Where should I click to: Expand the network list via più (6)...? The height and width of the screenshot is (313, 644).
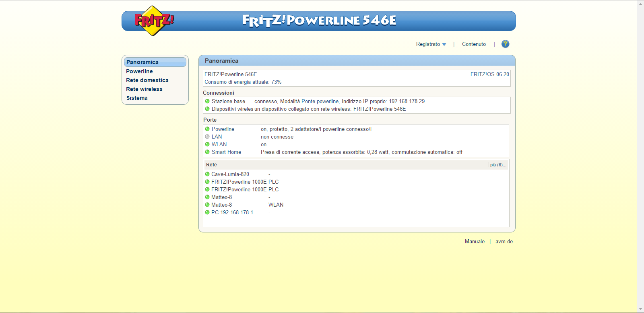pos(498,165)
